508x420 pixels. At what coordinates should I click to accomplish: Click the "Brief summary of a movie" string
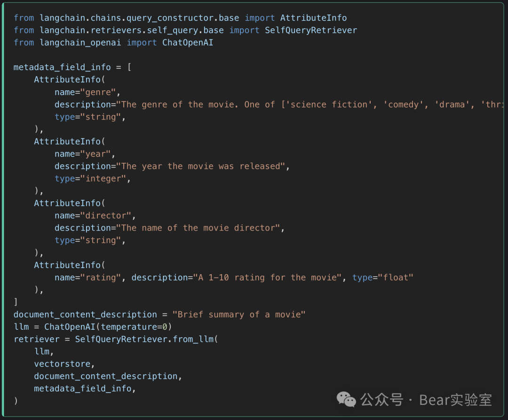click(239, 314)
